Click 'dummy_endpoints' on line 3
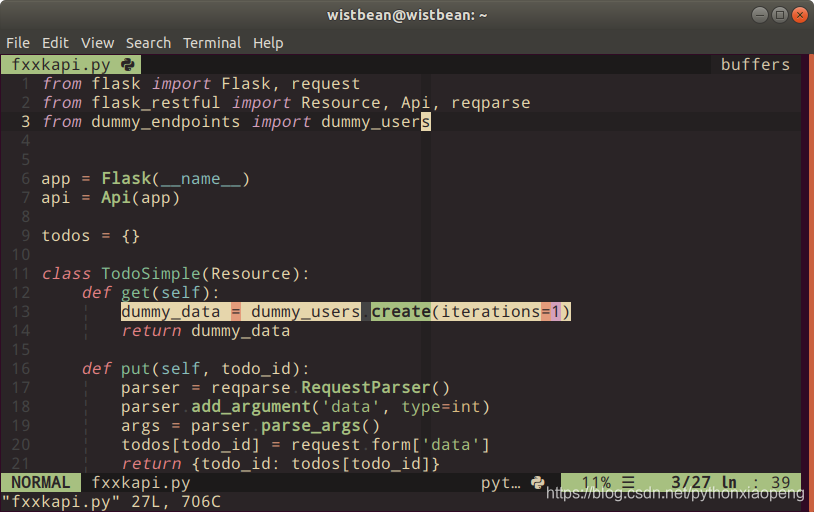 click(166, 122)
